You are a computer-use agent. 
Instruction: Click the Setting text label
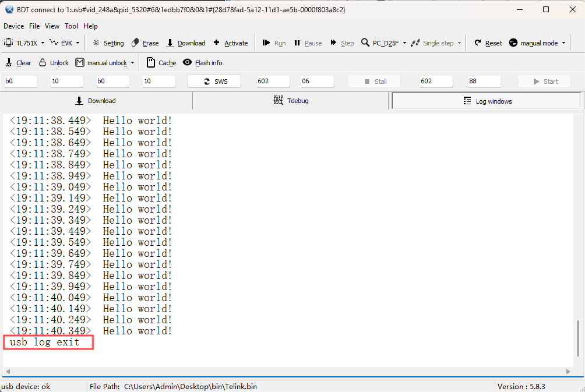[114, 43]
